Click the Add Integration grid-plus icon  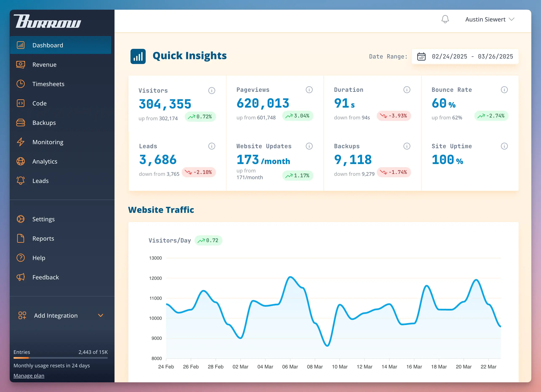pyautogui.click(x=22, y=315)
